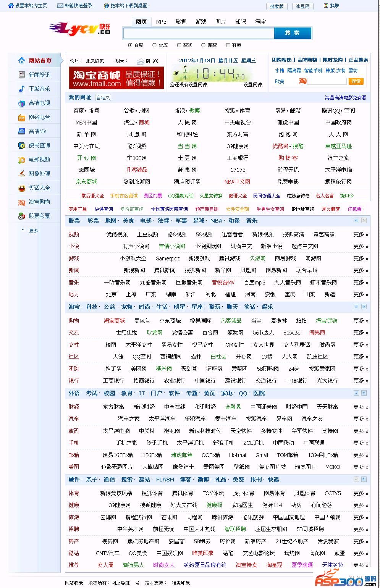Click the 高清电视 TV icon
Viewport: 380px width, 588px height.
[22, 103]
